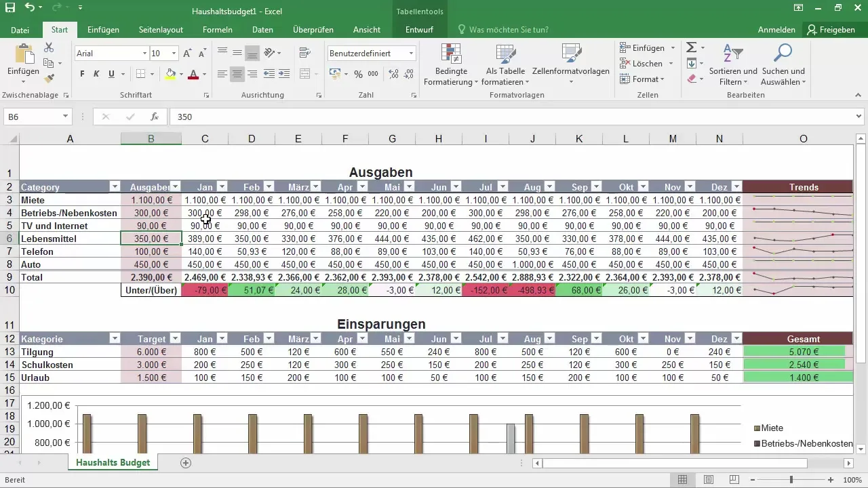Apply red font color
Image resolution: width=868 pixels, height=488 pixels.
pos(193,74)
